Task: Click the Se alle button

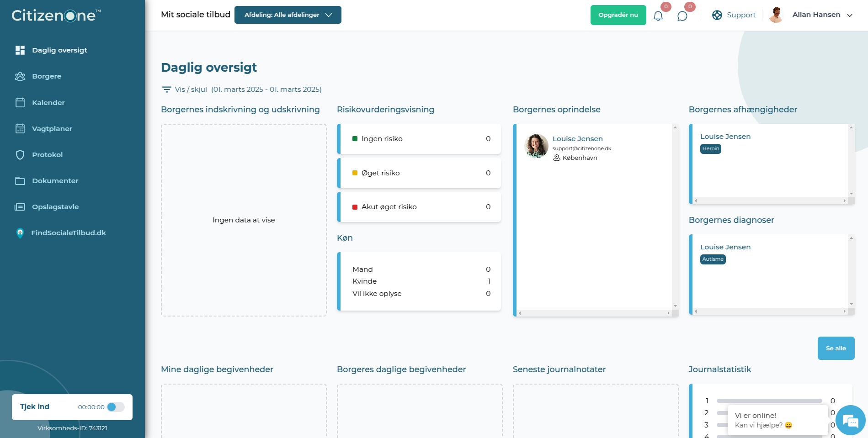Action: (836, 348)
